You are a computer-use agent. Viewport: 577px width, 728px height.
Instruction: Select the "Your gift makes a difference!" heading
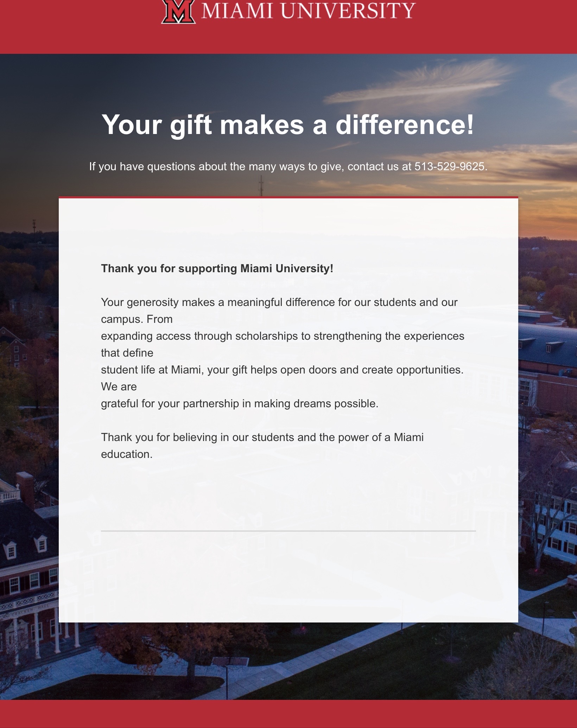click(x=288, y=124)
